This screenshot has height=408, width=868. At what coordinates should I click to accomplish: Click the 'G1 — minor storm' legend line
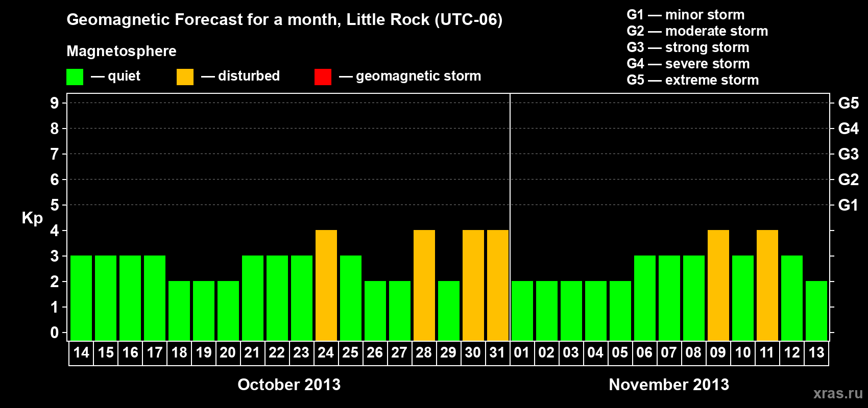tap(686, 15)
